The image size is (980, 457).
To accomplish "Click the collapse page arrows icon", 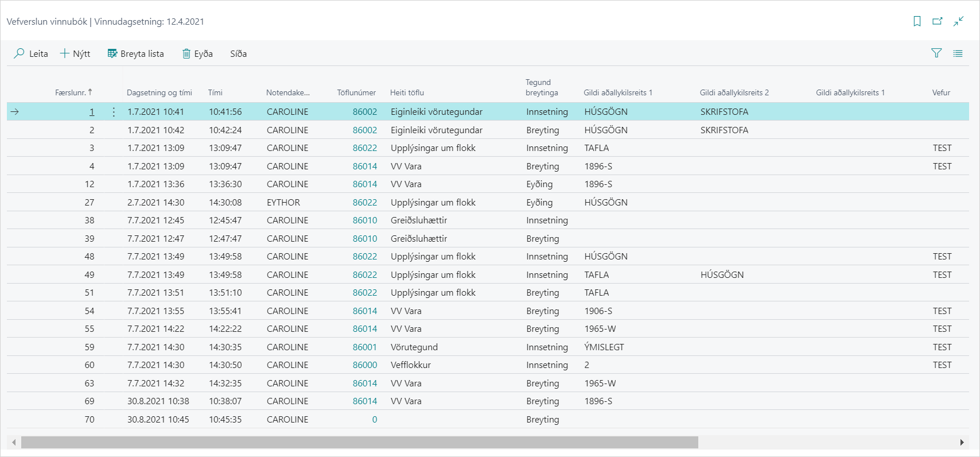I will [x=958, y=21].
